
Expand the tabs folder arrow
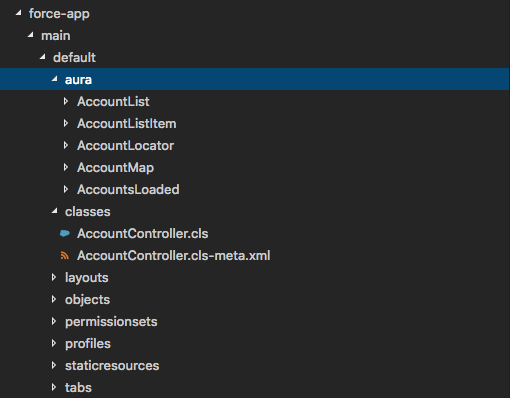tap(54, 387)
